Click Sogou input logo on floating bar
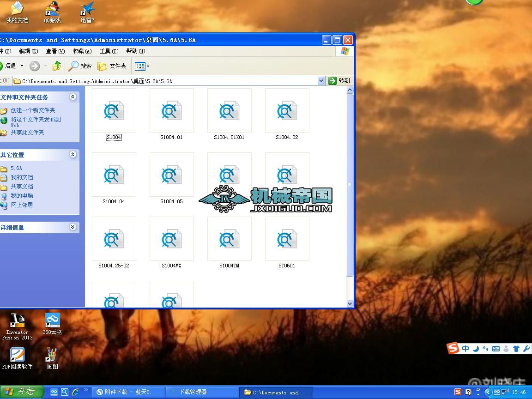The image size is (532, 399). click(x=453, y=348)
